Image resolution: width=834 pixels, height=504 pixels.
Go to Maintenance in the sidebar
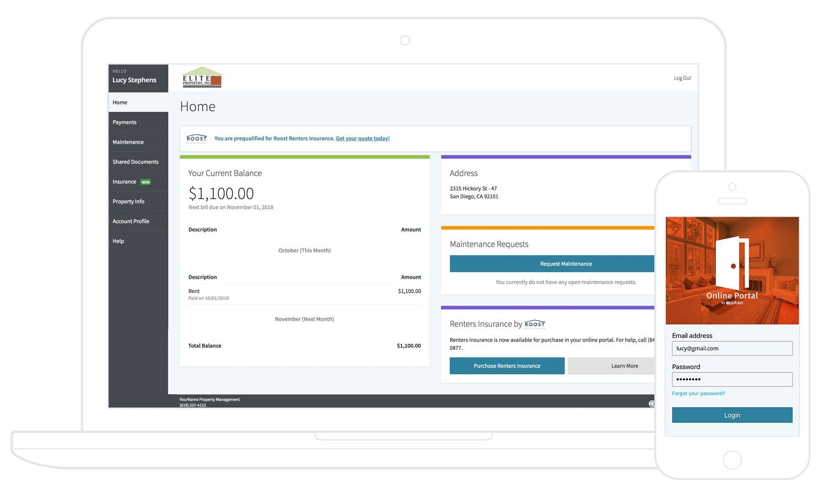128,142
